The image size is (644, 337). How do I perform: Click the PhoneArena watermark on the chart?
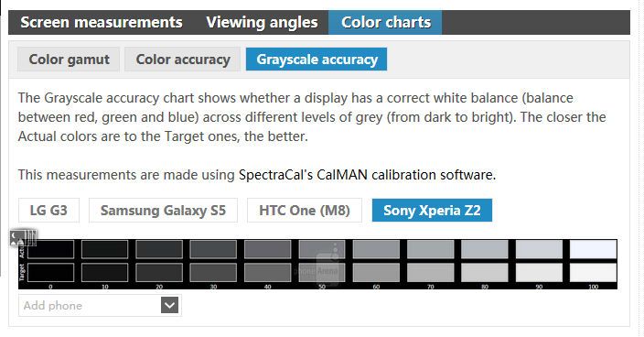[x=322, y=266]
